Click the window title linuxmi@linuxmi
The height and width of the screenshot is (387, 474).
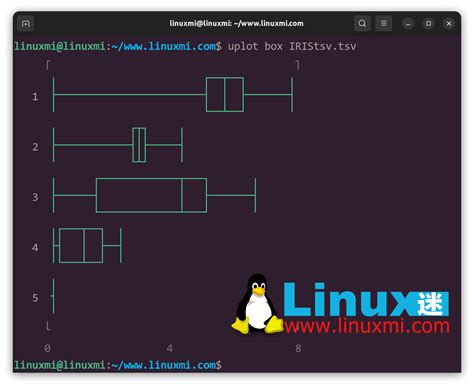[236, 23]
